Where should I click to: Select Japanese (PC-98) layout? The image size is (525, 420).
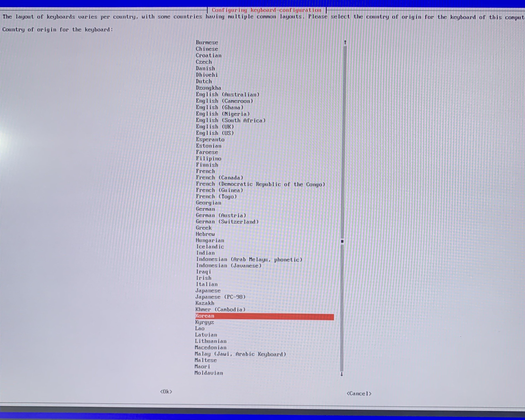(220, 297)
